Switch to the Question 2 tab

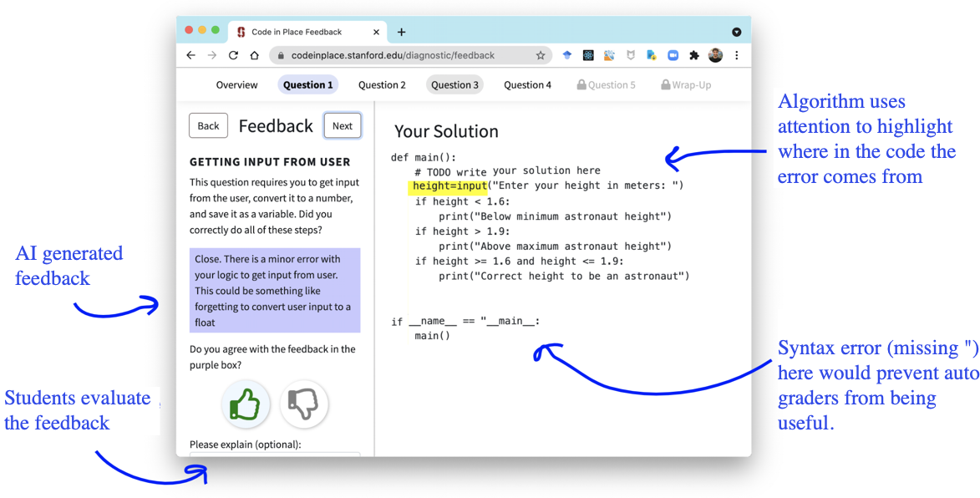(382, 84)
